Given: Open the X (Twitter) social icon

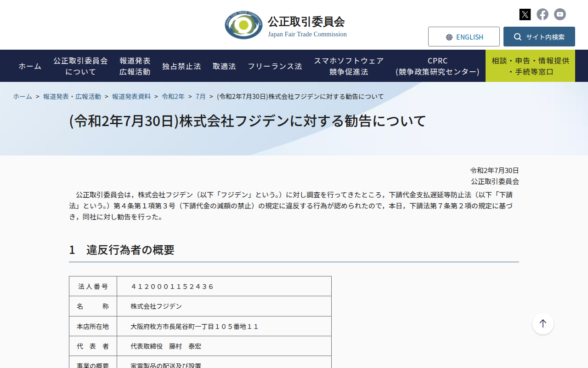Looking at the screenshot, I should click(x=525, y=14).
